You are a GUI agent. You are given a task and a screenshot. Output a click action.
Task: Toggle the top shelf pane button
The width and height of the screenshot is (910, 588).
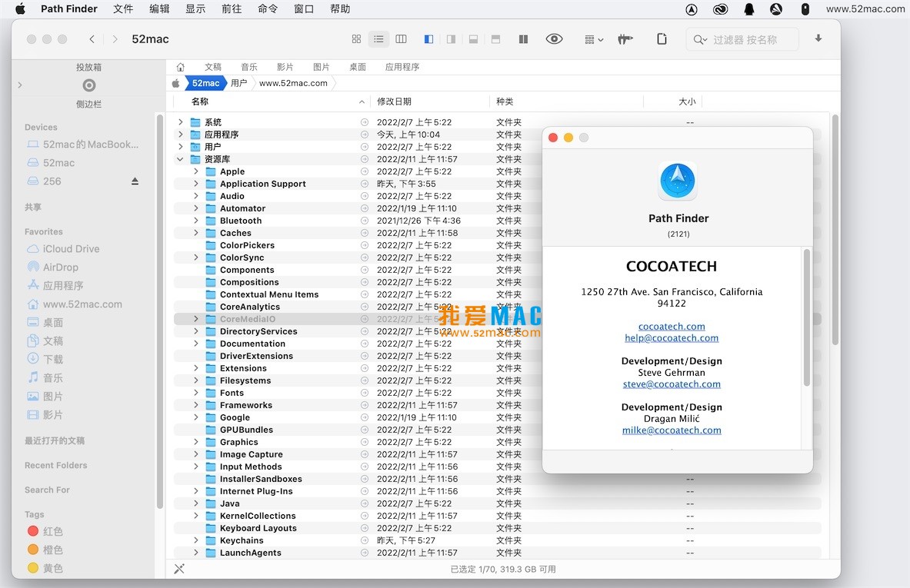pyautogui.click(x=495, y=39)
